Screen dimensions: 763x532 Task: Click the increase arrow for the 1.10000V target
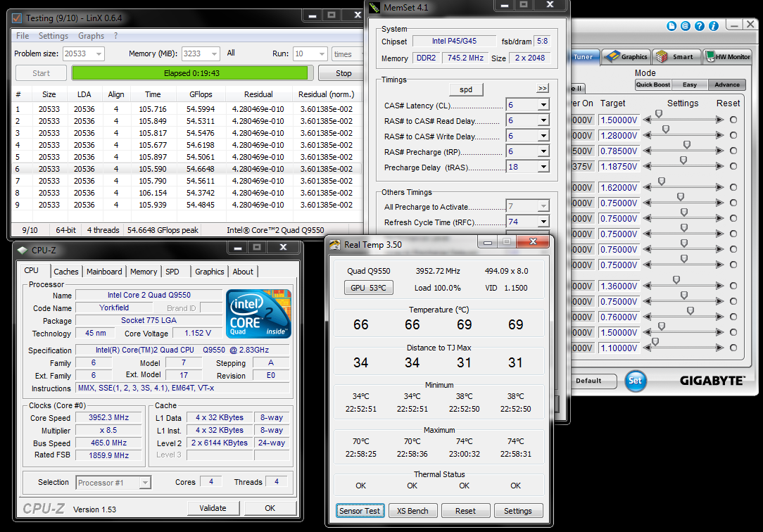(x=719, y=348)
